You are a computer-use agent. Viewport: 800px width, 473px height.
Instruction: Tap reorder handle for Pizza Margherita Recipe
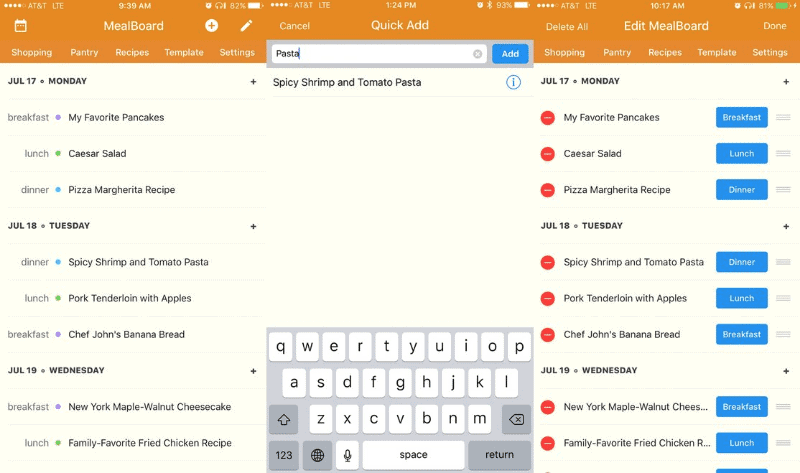pyautogui.click(x=783, y=189)
